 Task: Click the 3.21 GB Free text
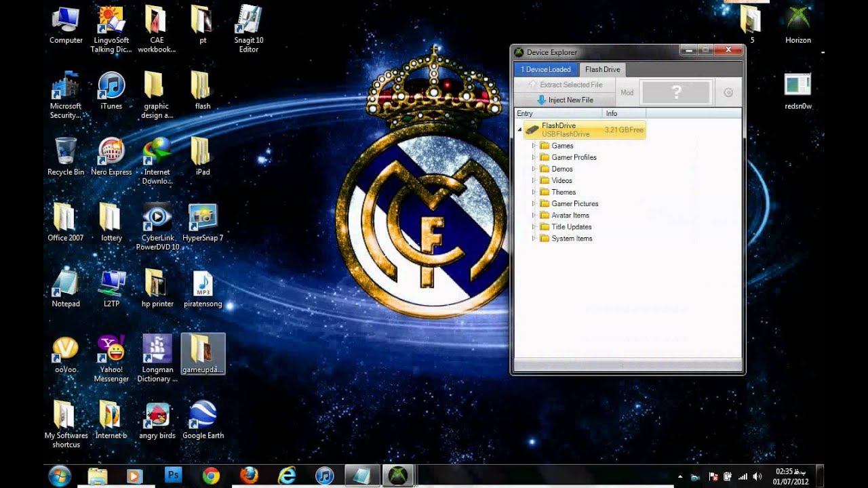[x=624, y=129]
